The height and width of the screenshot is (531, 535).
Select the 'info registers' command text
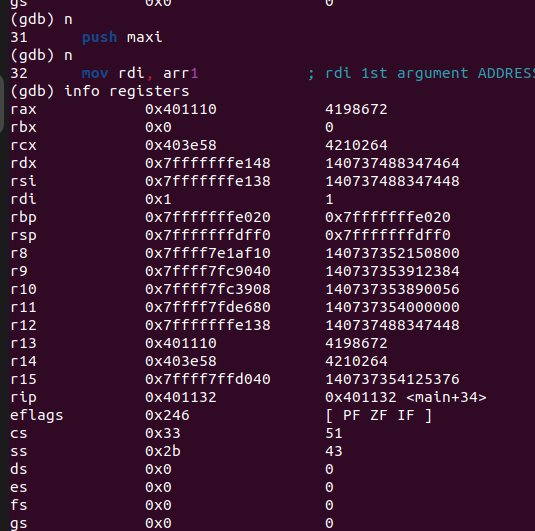pos(127,91)
